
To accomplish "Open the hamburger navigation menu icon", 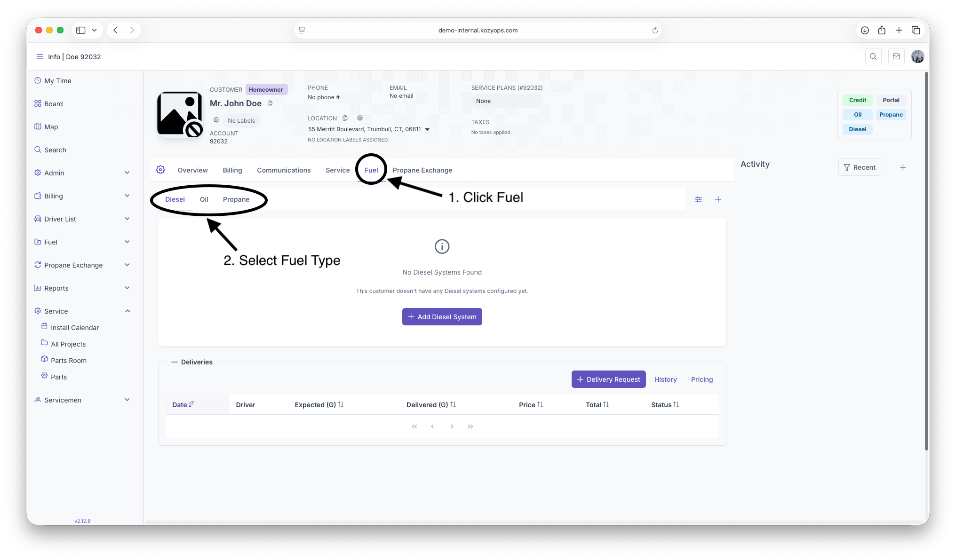I will tap(40, 56).
